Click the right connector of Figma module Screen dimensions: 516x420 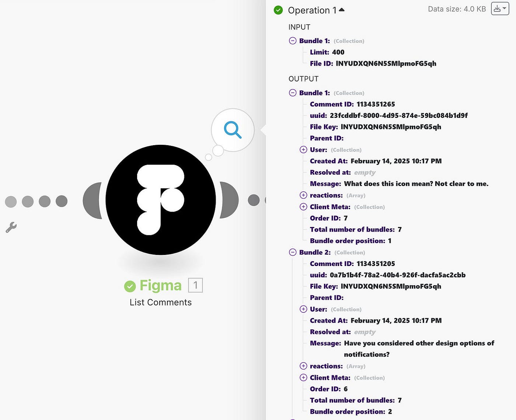[229, 200]
